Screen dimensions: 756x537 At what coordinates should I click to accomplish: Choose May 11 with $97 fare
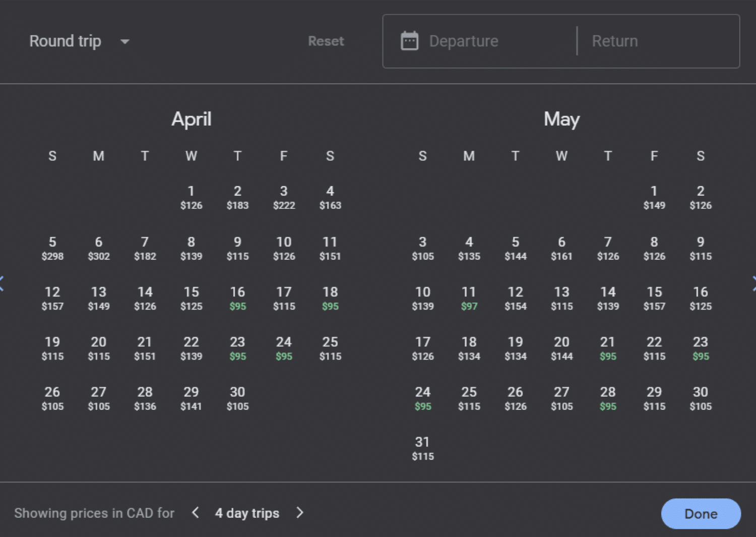tap(469, 298)
